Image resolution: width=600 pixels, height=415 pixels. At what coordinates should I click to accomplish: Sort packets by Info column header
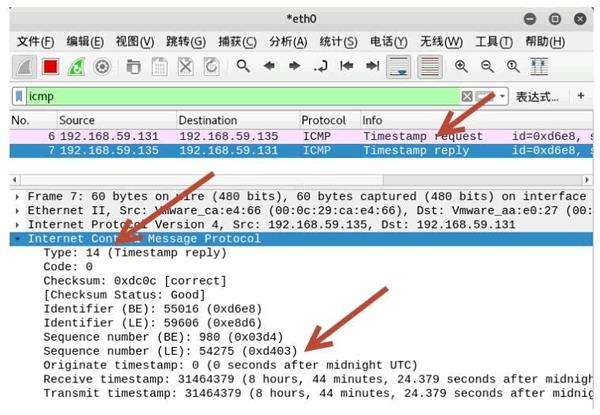tap(476, 120)
